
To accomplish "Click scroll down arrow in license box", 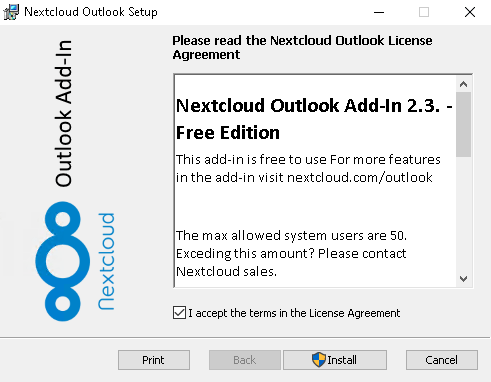I will click(463, 278).
